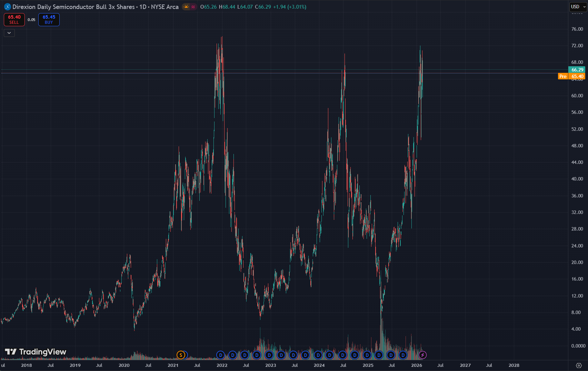Screen dimensions: 588x371
Task: Click the 1D interval label in the title
Action: coord(143,7)
